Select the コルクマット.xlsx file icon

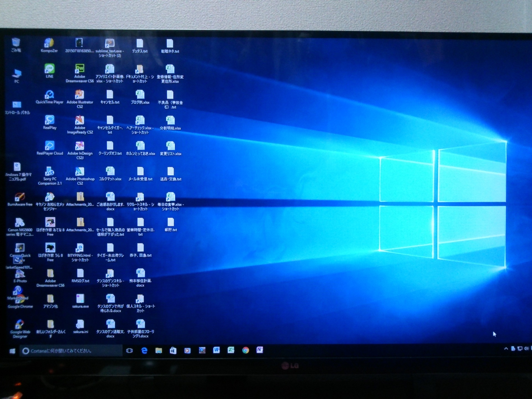pyautogui.click(x=110, y=174)
